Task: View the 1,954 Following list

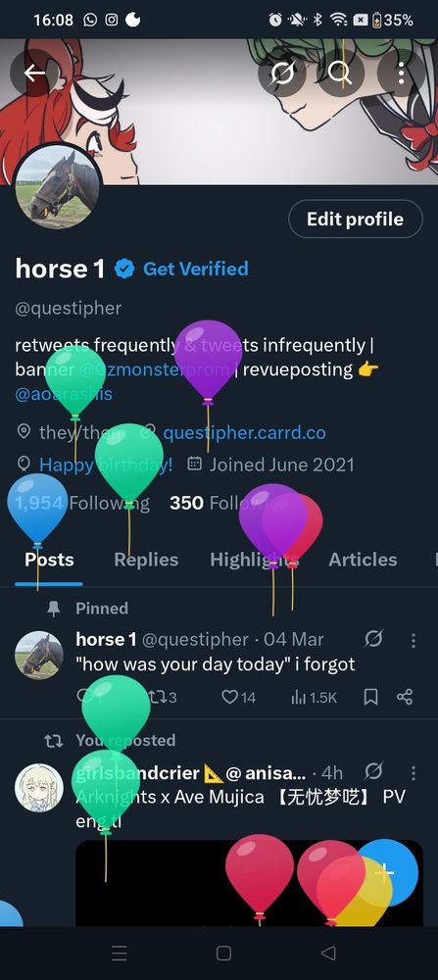Action: click(82, 503)
